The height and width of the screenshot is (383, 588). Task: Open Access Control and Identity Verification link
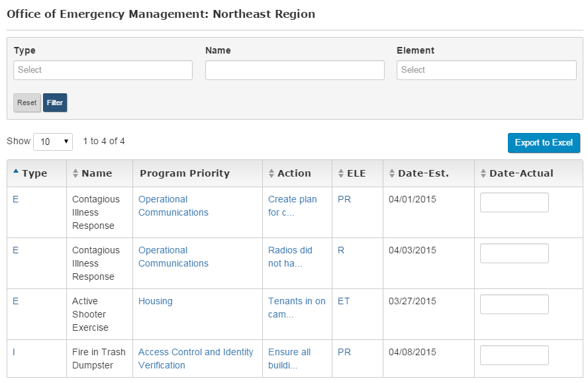coord(196,359)
